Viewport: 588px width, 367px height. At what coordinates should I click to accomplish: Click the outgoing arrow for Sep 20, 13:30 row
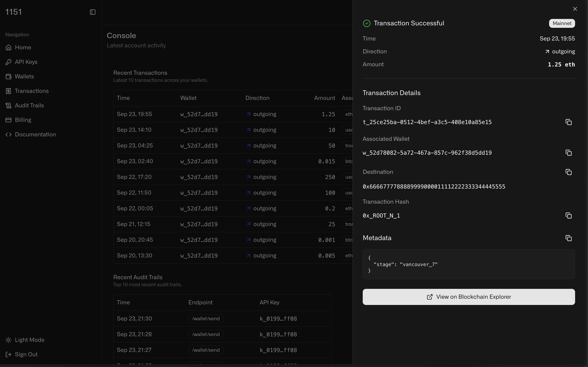pos(248,256)
